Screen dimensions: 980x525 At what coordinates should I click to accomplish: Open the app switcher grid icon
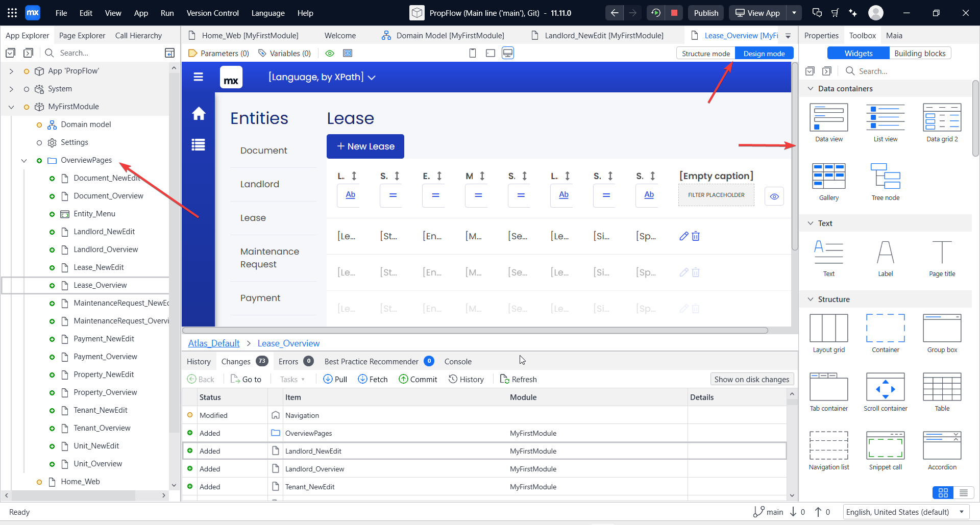(12, 13)
